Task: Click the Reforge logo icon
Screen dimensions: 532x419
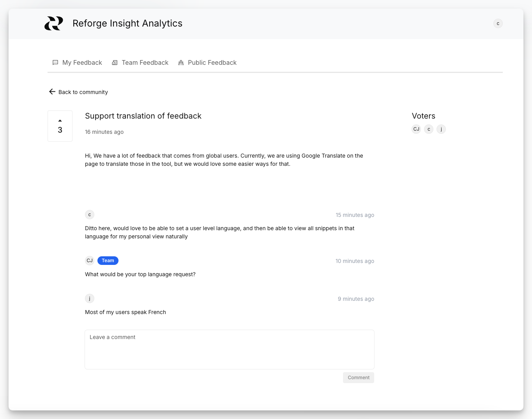Action: coord(54,23)
